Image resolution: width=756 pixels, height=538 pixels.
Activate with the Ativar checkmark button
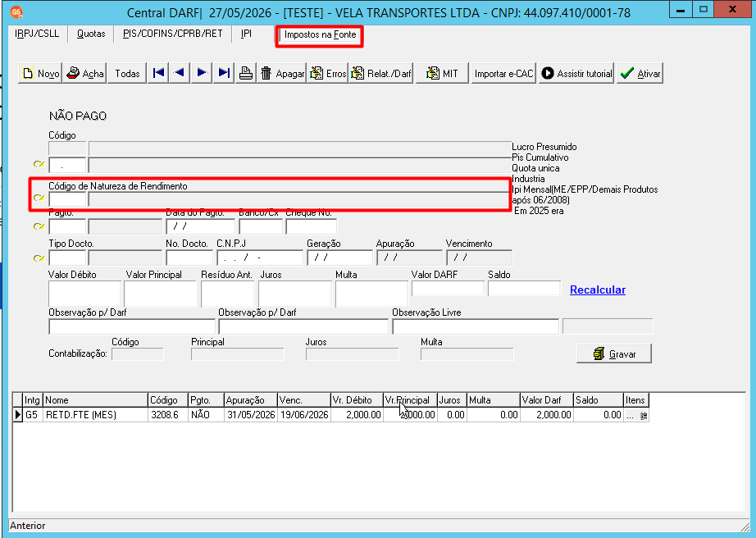coord(640,73)
